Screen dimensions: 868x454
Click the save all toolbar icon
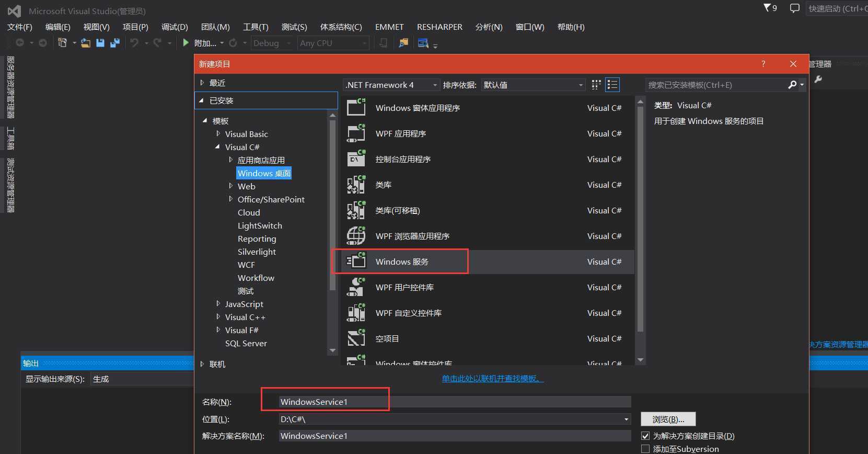pos(114,43)
